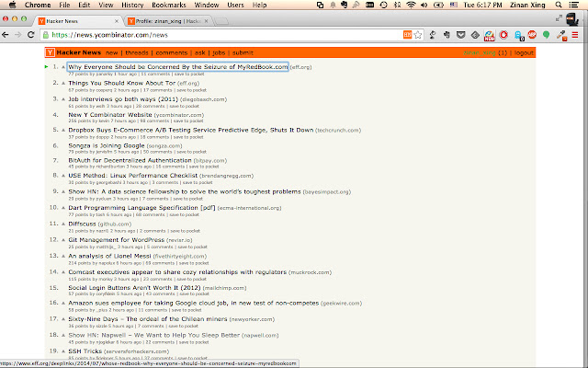This screenshot has width=588, height=368.
Task: Bookmark this page with the star icon
Action: coord(418,35)
